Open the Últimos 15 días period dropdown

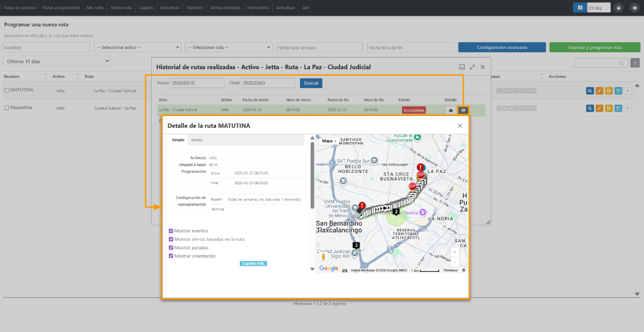[x=56, y=61]
